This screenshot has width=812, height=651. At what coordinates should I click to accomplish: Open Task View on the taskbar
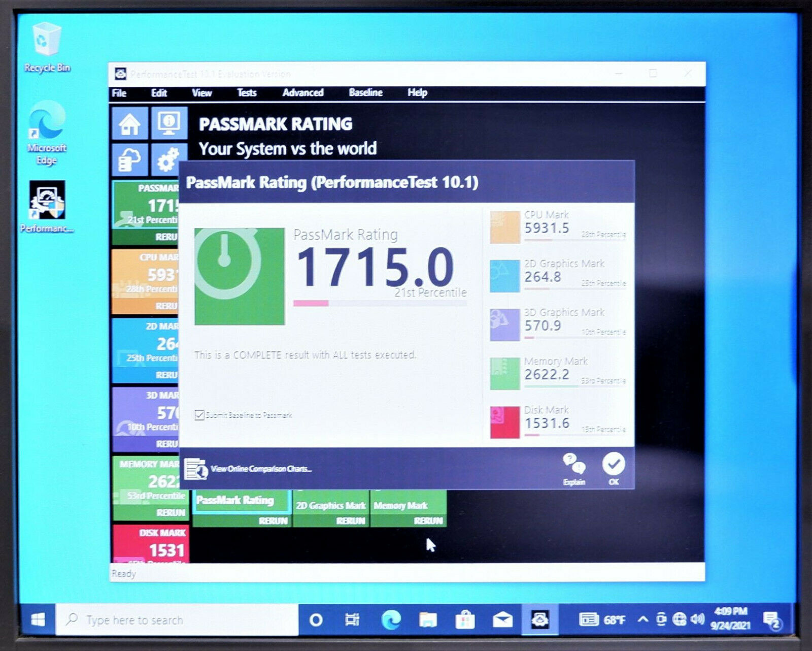tap(352, 620)
